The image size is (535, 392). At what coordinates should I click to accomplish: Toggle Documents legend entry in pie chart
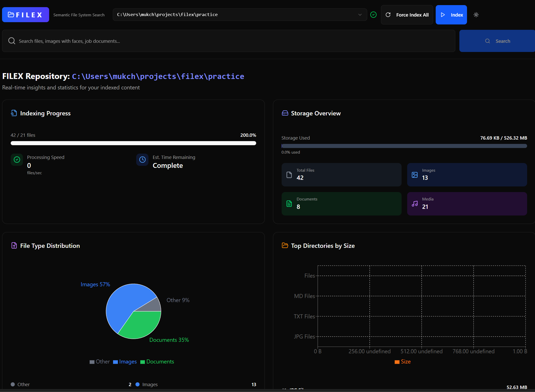coord(157,362)
